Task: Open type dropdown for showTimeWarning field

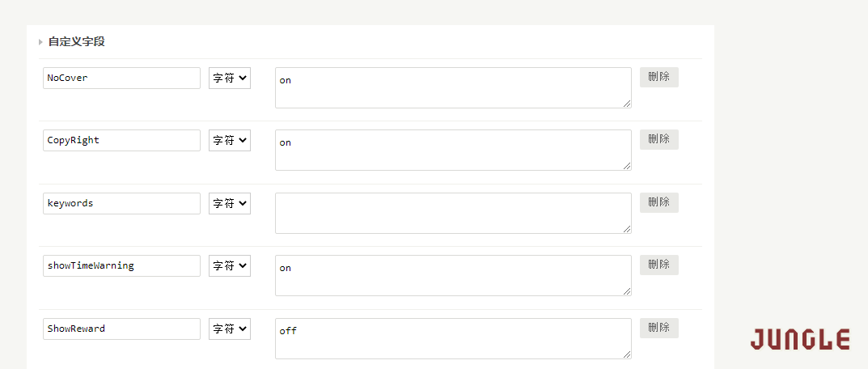Action: 230,265
